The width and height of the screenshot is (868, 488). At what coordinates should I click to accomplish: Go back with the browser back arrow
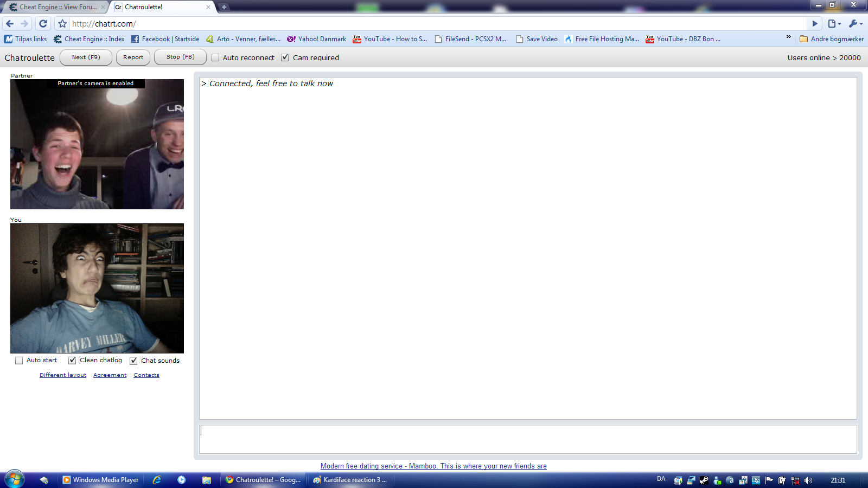pyautogui.click(x=10, y=23)
